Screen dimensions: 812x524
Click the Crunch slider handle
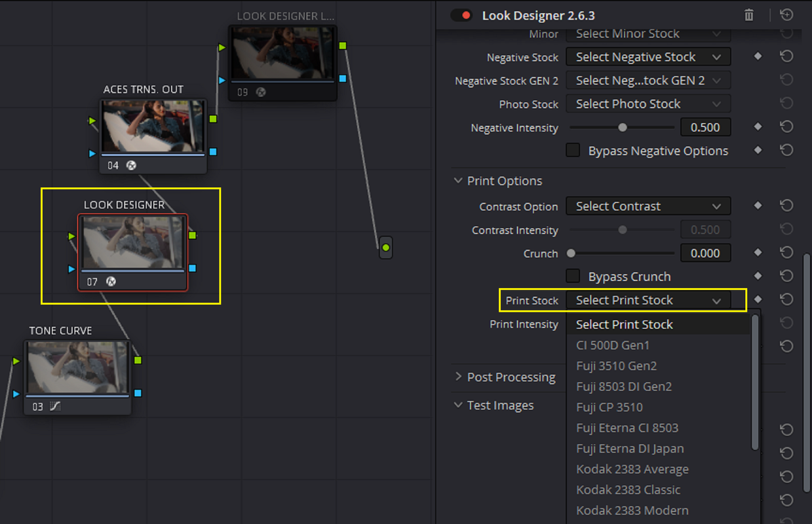point(571,253)
